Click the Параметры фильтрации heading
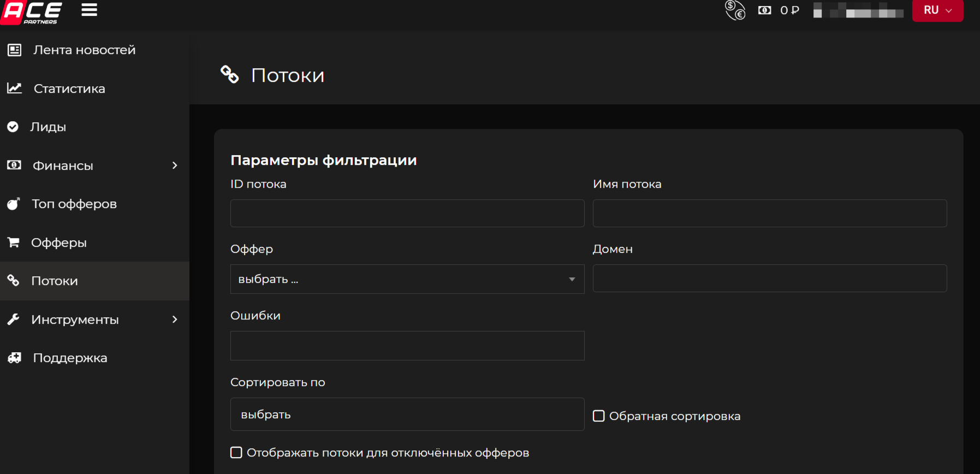The image size is (980, 474). tap(324, 160)
